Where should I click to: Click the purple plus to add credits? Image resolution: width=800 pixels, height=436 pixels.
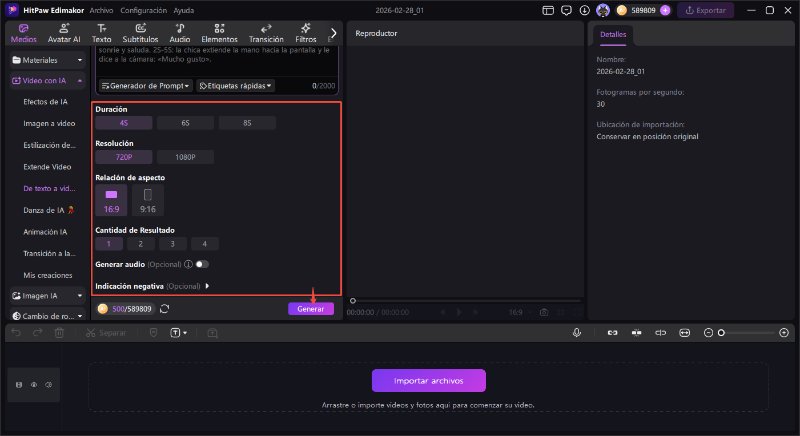[665, 10]
